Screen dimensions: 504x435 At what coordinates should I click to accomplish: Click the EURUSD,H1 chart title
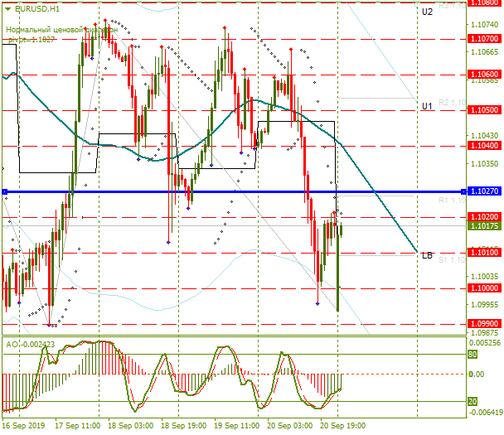[37, 9]
